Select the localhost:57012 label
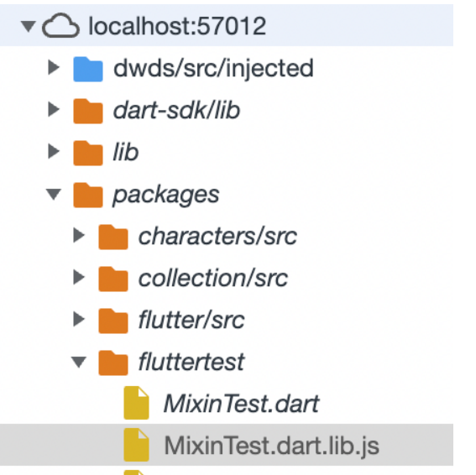 point(177,26)
